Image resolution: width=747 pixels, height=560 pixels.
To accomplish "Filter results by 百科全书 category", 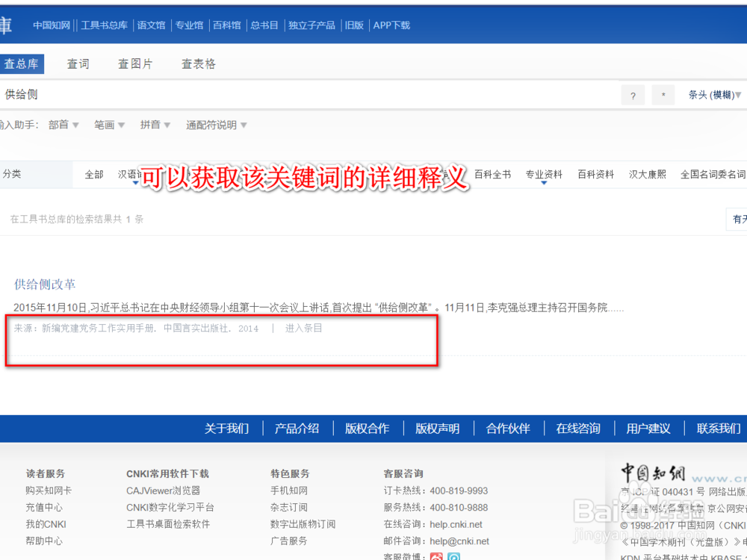I will click(x=492, y=175).
